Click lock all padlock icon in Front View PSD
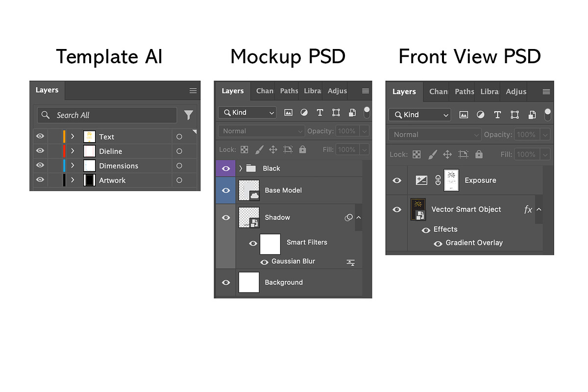Viewport: 588px width, 392px height. [x=479, y=154]
